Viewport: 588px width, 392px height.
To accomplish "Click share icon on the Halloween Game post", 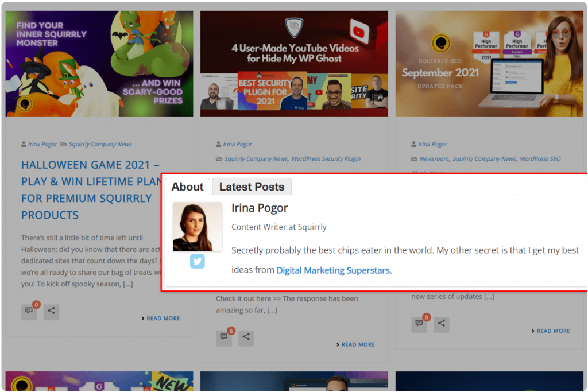I will pyautogui.click(x=51, y=311).
